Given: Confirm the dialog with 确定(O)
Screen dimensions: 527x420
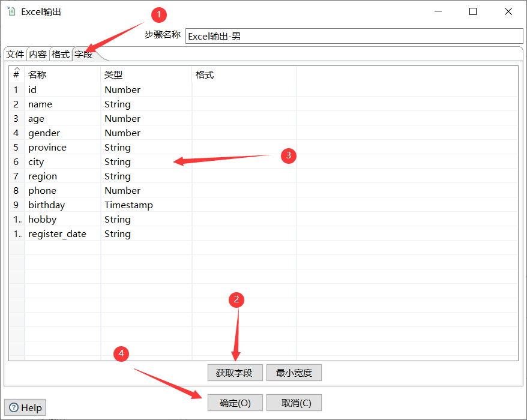Looking at the screenshot, I should (x=235, y=403).
